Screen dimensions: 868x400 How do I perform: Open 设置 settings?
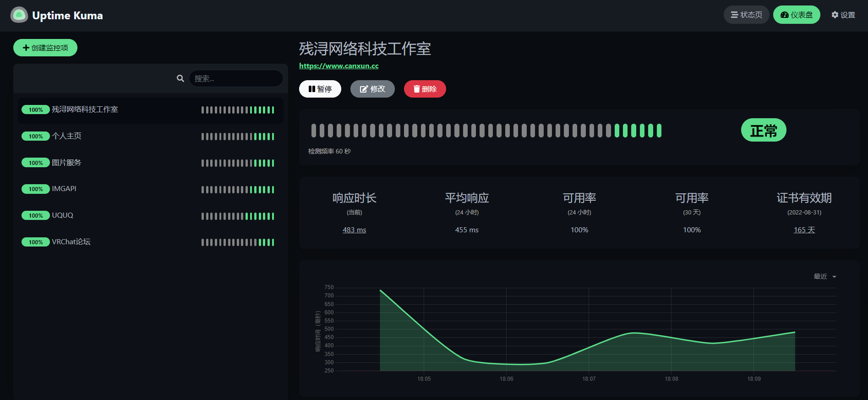click(843, 15)
